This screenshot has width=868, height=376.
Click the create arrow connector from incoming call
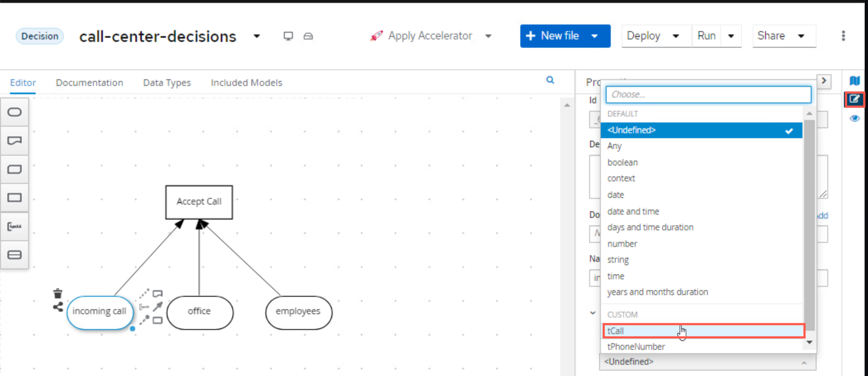tap(157, 307)
